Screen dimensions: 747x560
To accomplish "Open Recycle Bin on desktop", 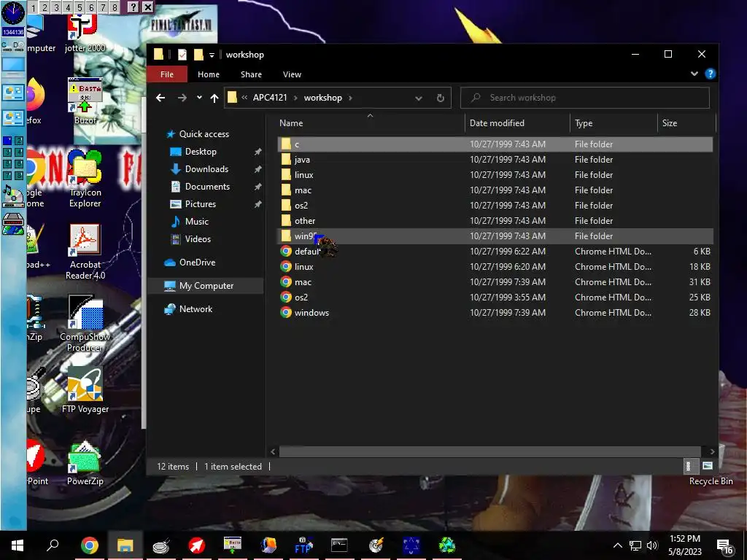I will coord(711,481).
